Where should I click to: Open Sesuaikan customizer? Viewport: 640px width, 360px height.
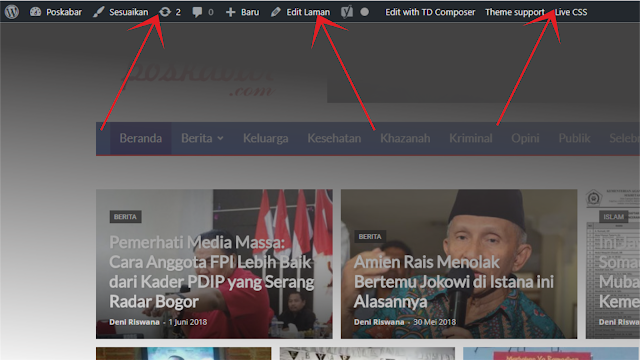point(120,12)
